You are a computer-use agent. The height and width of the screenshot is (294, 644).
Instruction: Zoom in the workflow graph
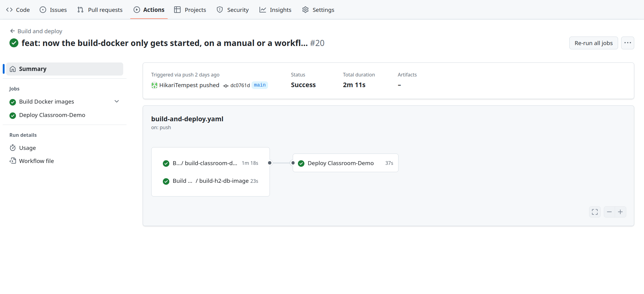620,212
